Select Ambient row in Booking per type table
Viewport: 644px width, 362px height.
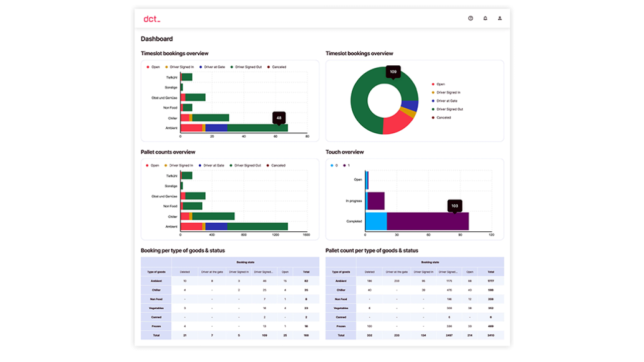156,281
